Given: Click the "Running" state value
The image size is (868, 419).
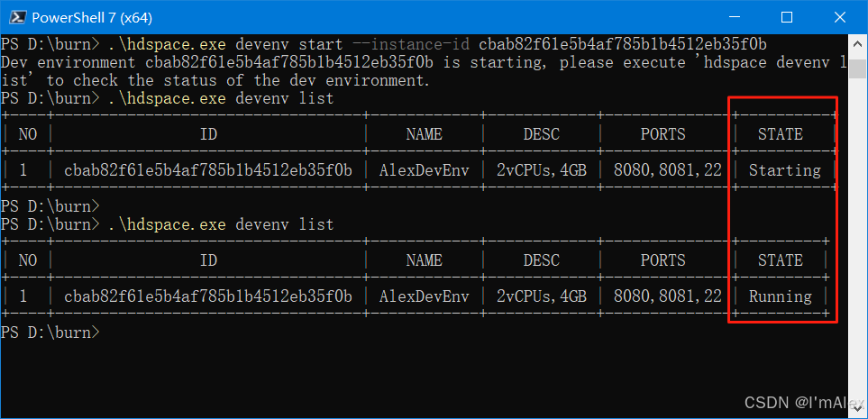Looking at the screenshot, I should click(781, 296).
